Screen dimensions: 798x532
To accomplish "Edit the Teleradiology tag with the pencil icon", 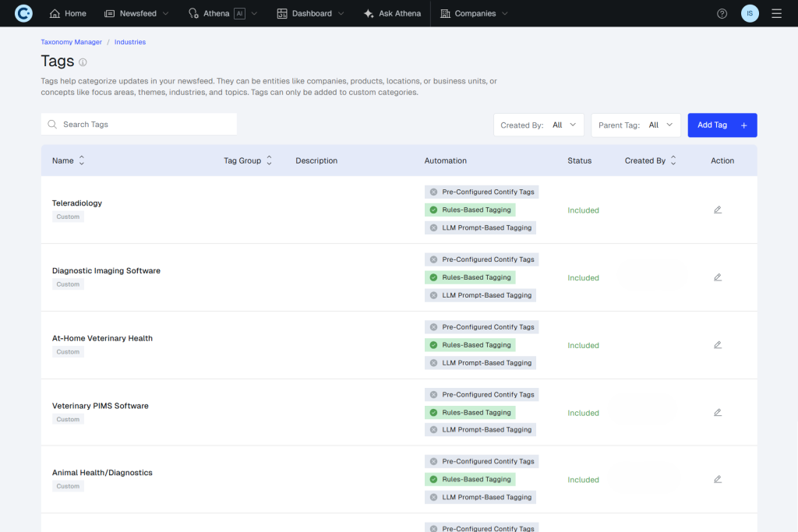I will [x=717, y=209].
